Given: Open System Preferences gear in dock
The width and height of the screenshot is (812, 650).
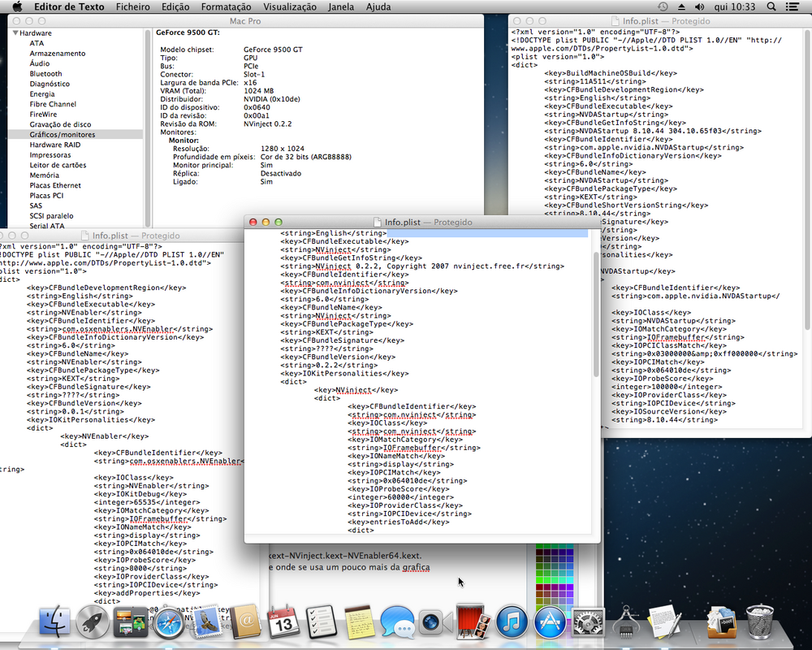Looking at the screenshot, I should pos(587,623).
